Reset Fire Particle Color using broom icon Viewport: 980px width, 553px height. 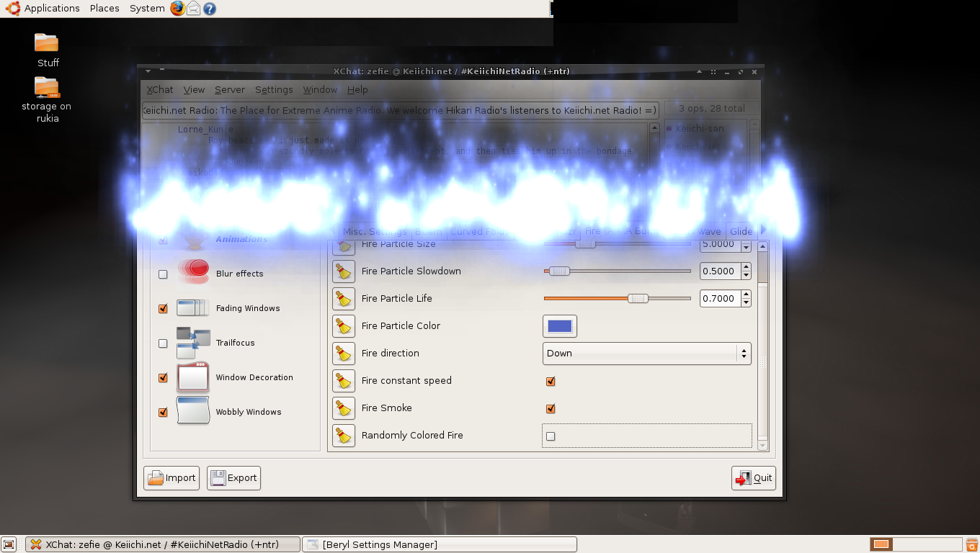344,326
